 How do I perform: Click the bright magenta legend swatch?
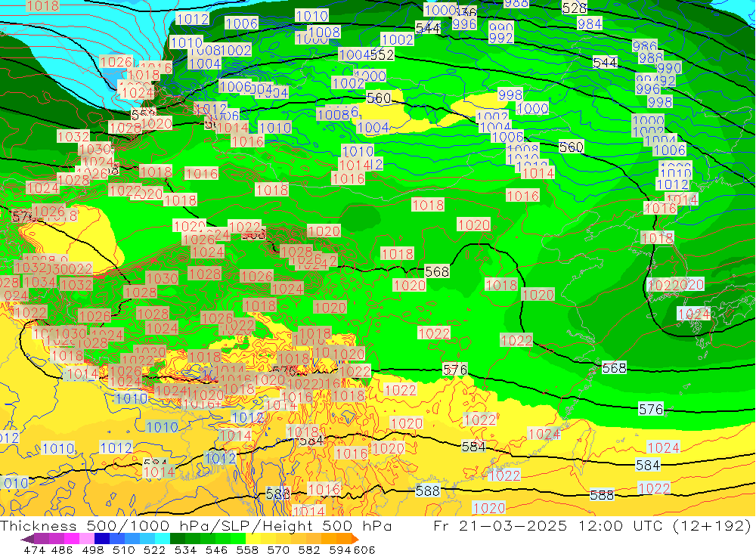(72, 539)
